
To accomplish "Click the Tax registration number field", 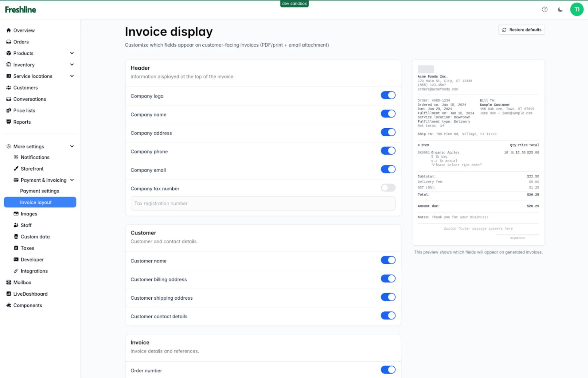I will 263,203.
